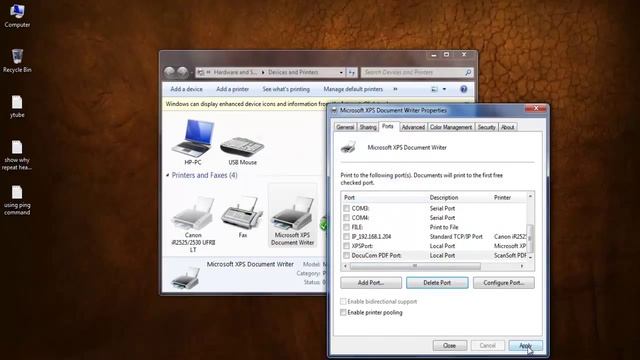Screen dimensions: 640x360
Task: Click the Close button in Properties dialog
Action: click(x=449, y=345)
